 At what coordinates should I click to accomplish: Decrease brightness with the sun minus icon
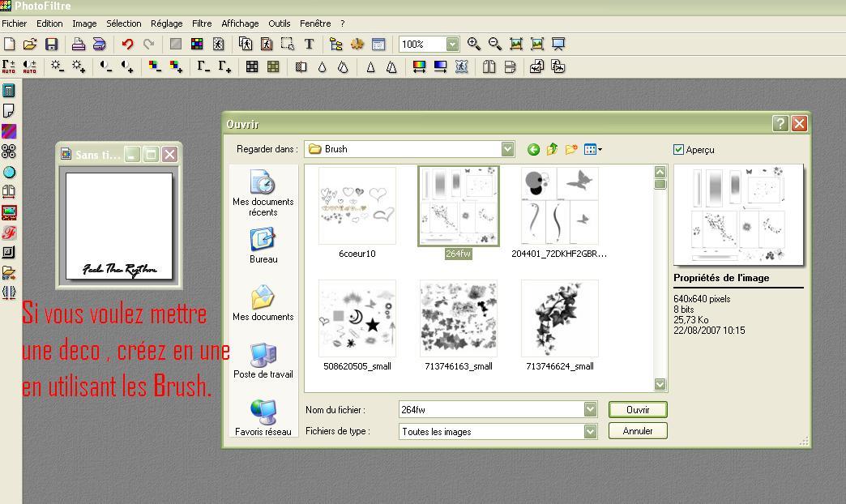click(58, 67)
